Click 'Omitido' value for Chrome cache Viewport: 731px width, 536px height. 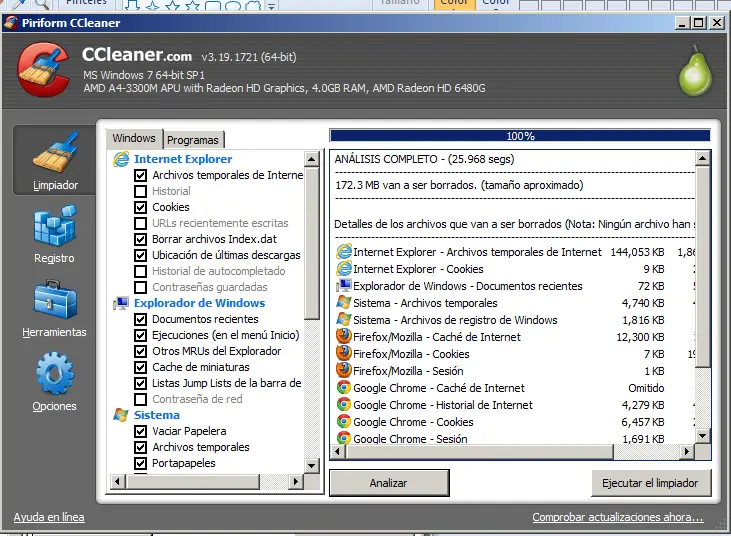coord(646,388)
